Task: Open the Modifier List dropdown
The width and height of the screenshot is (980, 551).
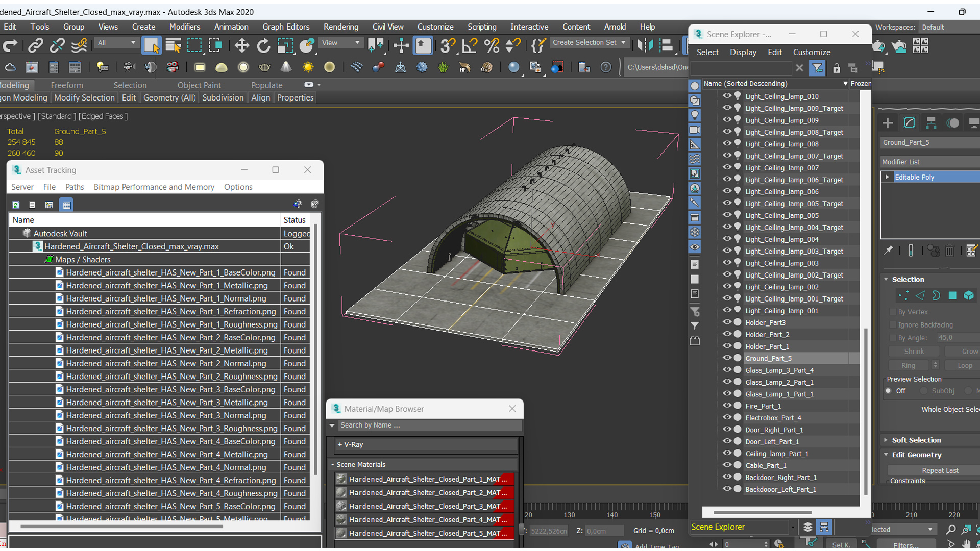Action: (x=930, y=162)
